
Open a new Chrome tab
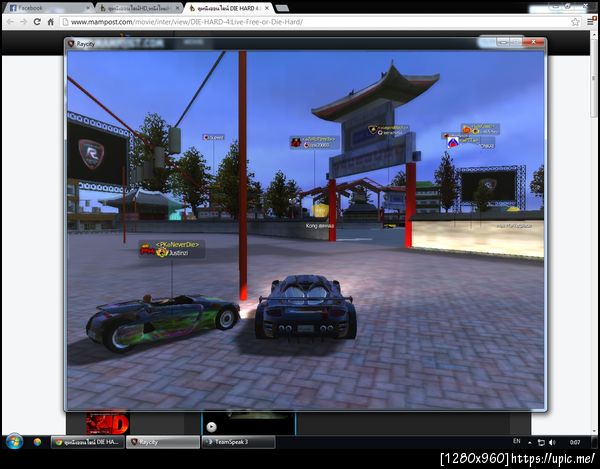(x=282, y=8)
